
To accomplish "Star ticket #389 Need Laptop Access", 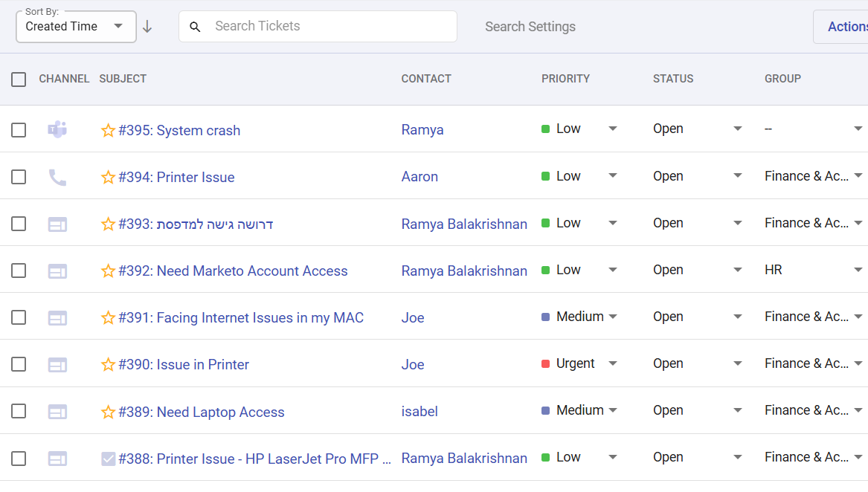I will [108, 411].
